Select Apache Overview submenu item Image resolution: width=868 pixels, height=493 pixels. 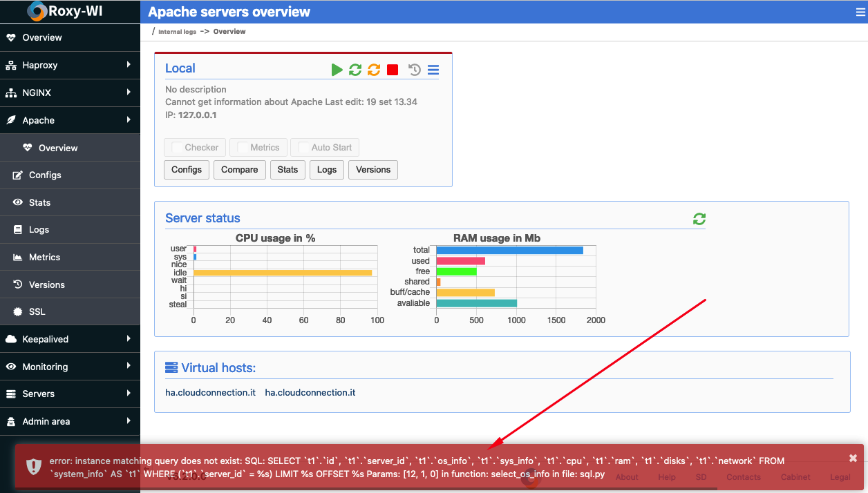pos(70,148)
